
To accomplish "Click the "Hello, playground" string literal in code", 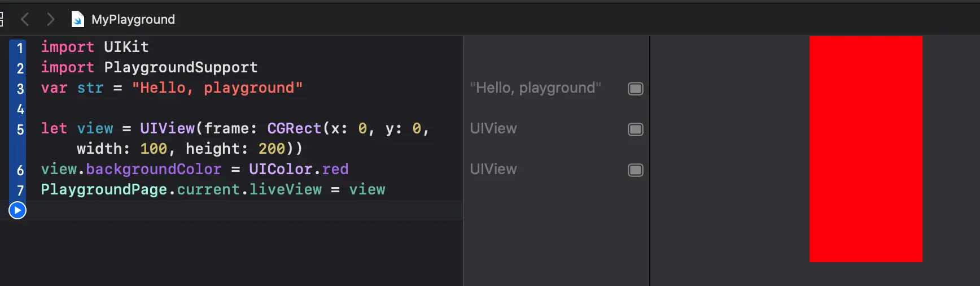I will pos(217,88).
